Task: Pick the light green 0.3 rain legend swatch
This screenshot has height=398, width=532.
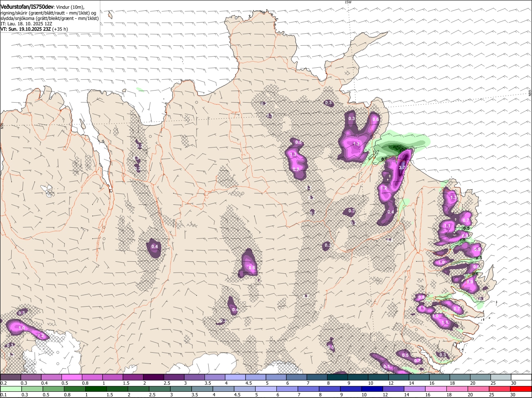Action: coord(32,389)
